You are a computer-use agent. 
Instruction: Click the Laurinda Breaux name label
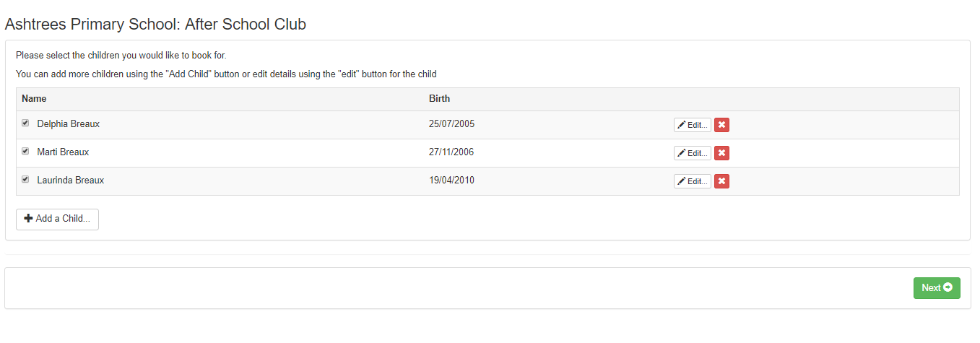tap(71, 181)
